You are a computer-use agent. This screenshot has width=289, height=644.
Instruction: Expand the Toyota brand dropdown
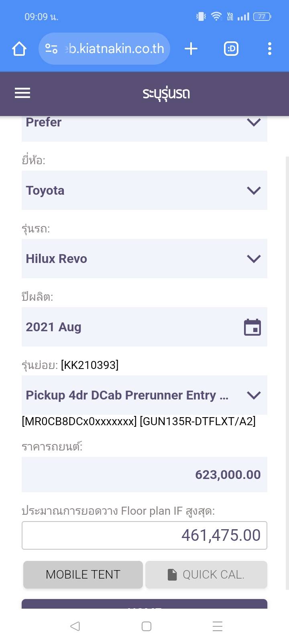coord(144,190)
